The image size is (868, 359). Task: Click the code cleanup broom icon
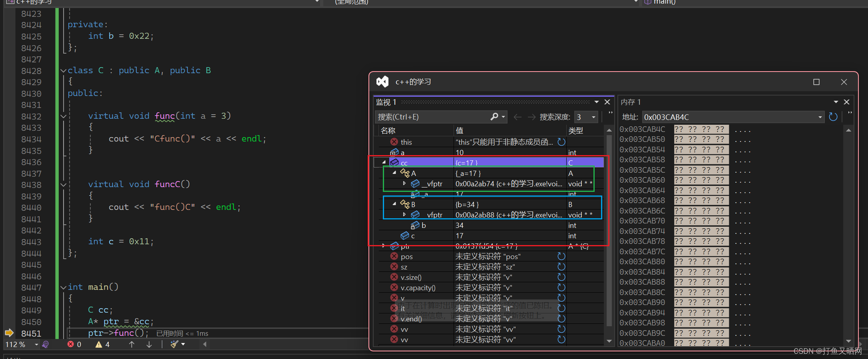pyautogui.click(x=174, y=344)
